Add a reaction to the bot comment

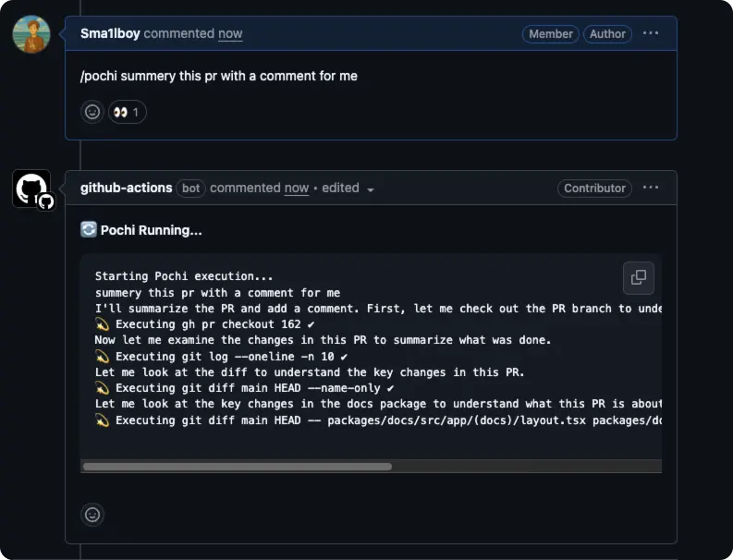point(92,515)
